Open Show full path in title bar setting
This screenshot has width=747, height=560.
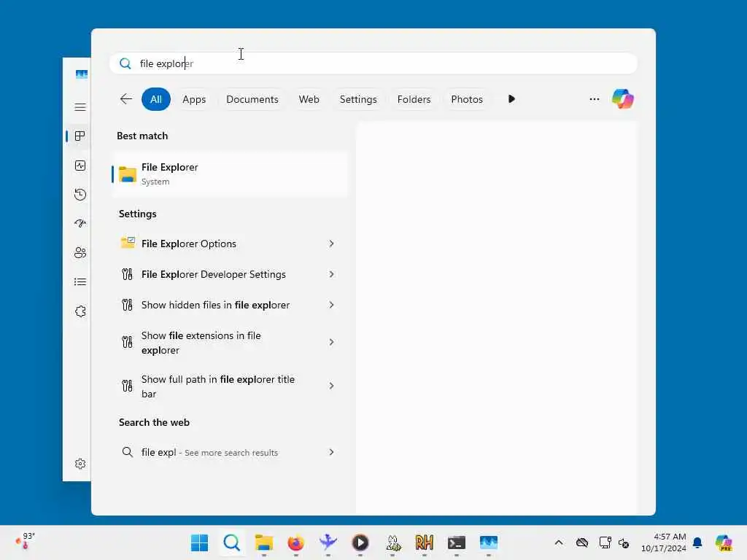pyautogui.click(x=230, y=386)
